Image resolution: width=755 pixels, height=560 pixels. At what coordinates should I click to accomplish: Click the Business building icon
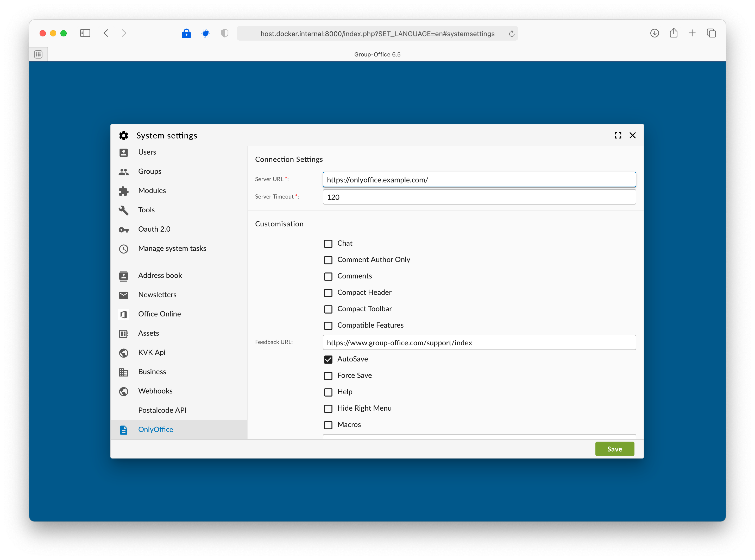[x=123, y=372]
